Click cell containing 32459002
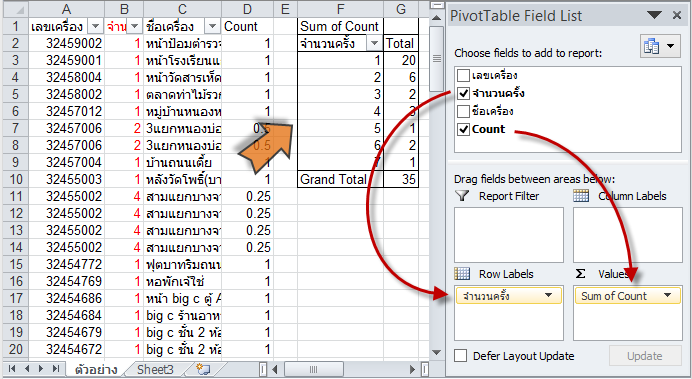 tap(66, 44)
